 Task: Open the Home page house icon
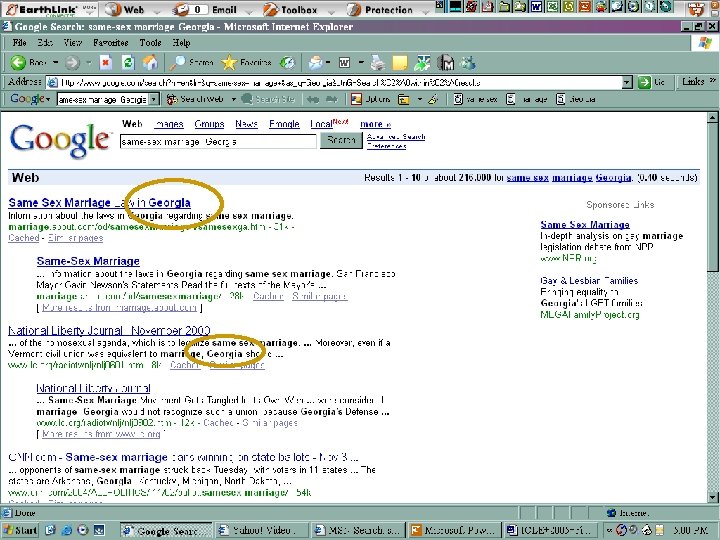[150, 62]
